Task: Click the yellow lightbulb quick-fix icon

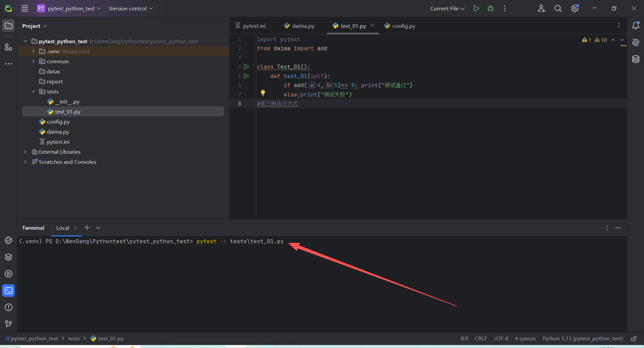Action: (x=263, y=93)
